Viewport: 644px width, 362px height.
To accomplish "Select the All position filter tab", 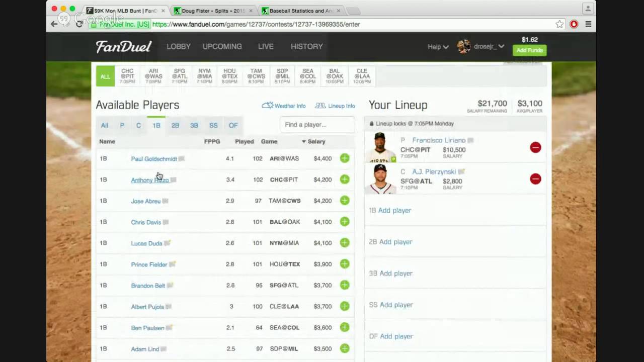I will click(x=104, y=125).
